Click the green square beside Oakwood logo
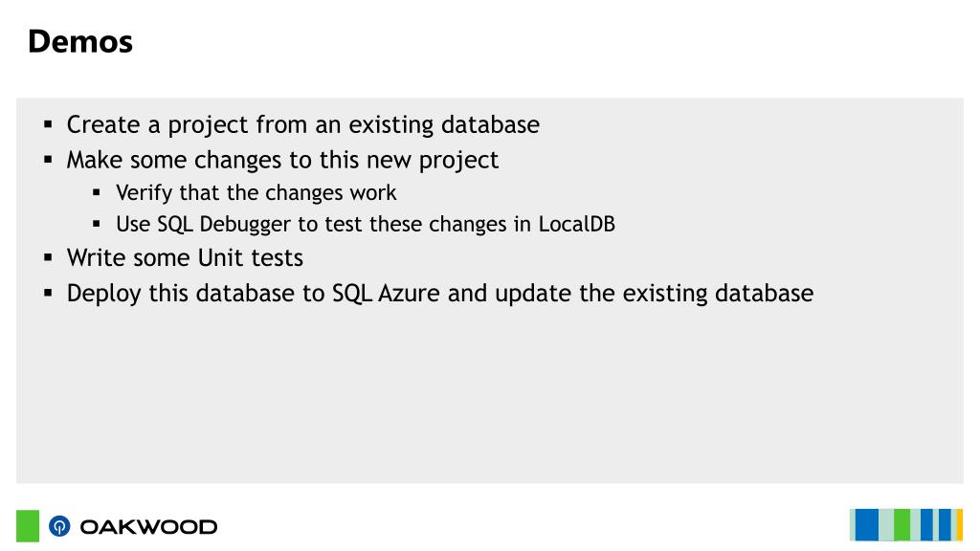This screenshot has width=980, height=551. pyautogui.click(x=28, y=526)
